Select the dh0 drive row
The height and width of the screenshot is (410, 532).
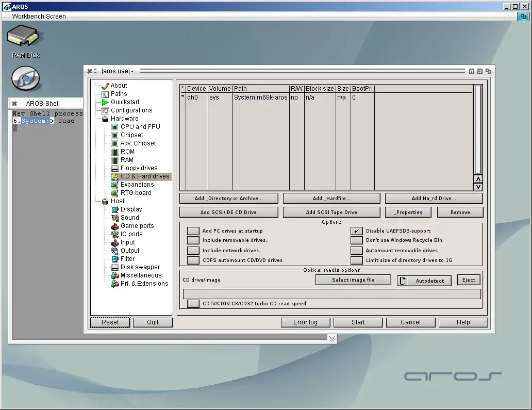tap(326, 97)
